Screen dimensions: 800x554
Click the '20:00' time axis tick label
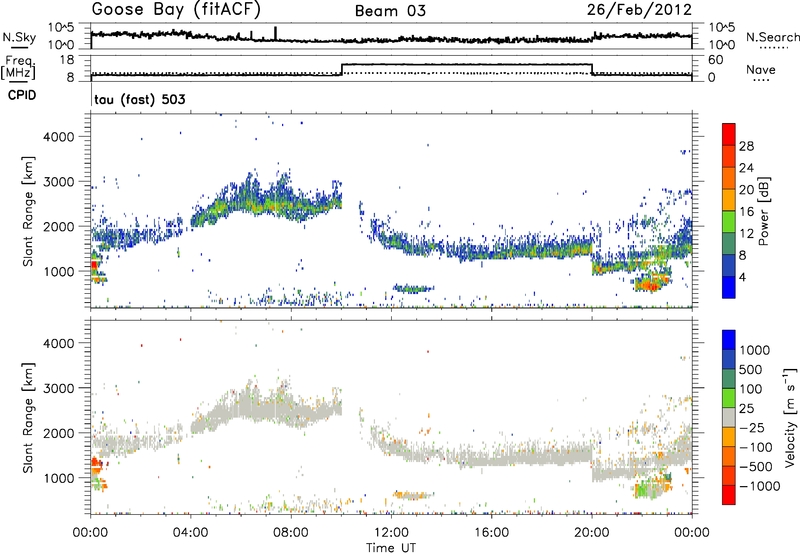(592, 533)
